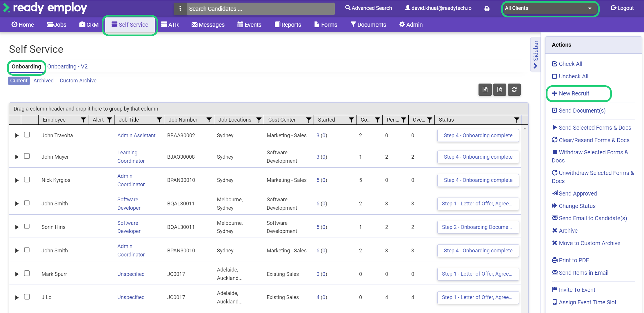Click the Excel export icon

pos(485,90)
